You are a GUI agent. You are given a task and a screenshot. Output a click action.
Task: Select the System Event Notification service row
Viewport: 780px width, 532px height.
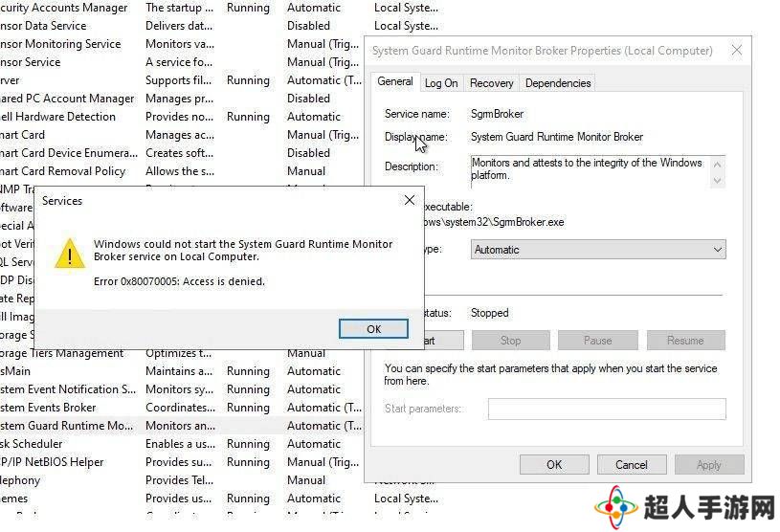(182, 389)
